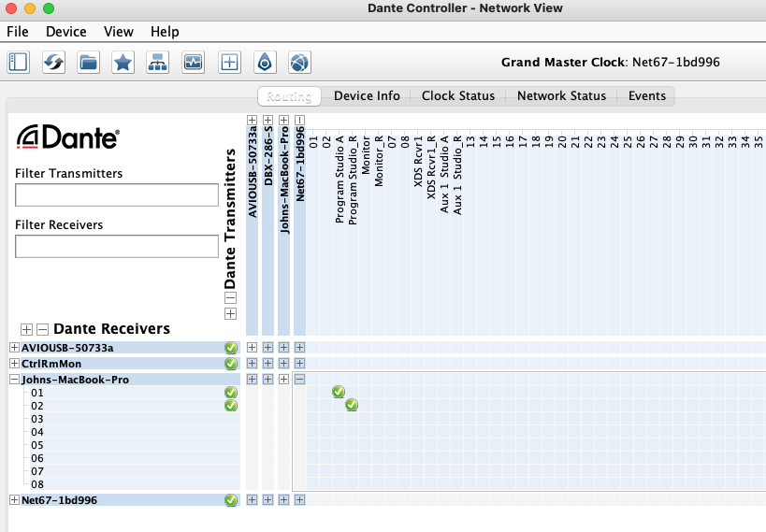Image resolution: width=766 pixels, height=532 pixels.
Task: Switch to the Routing tab
Action: tap(289, 96)
